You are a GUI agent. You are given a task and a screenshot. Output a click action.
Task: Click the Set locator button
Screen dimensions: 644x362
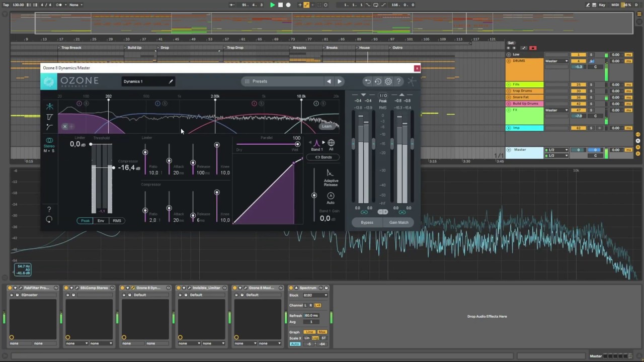tap(511, 43)
